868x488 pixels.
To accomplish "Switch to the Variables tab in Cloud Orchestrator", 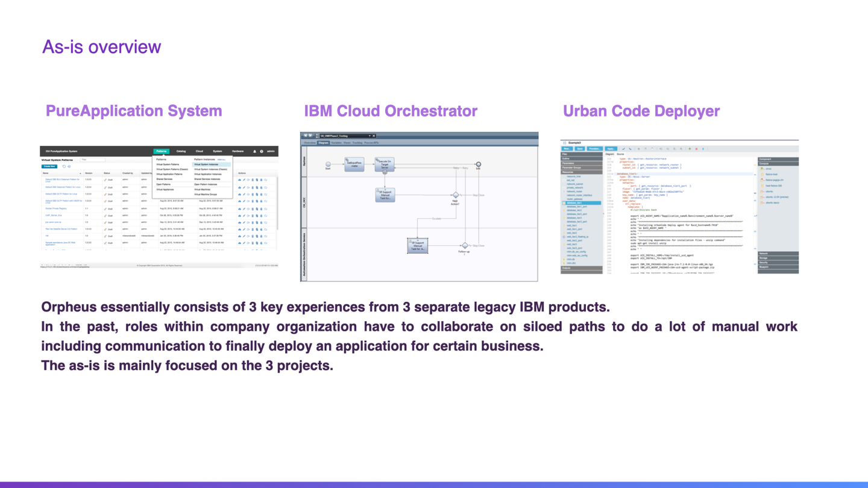I will pos(337,143).
